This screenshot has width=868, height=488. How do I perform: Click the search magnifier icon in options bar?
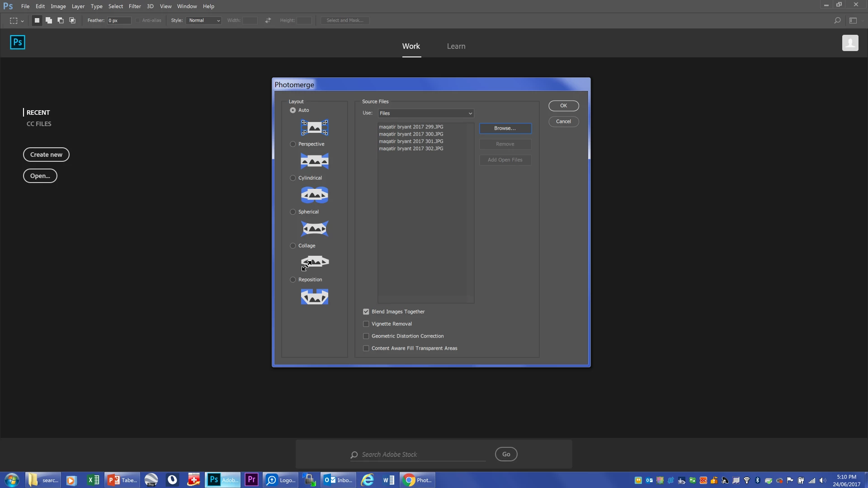837,20
